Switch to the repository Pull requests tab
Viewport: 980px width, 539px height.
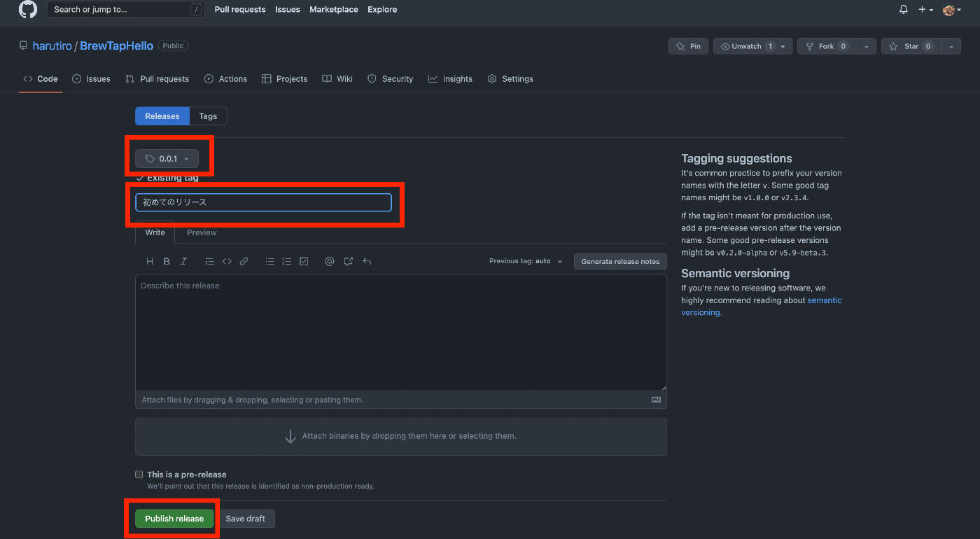pos(157,79)
